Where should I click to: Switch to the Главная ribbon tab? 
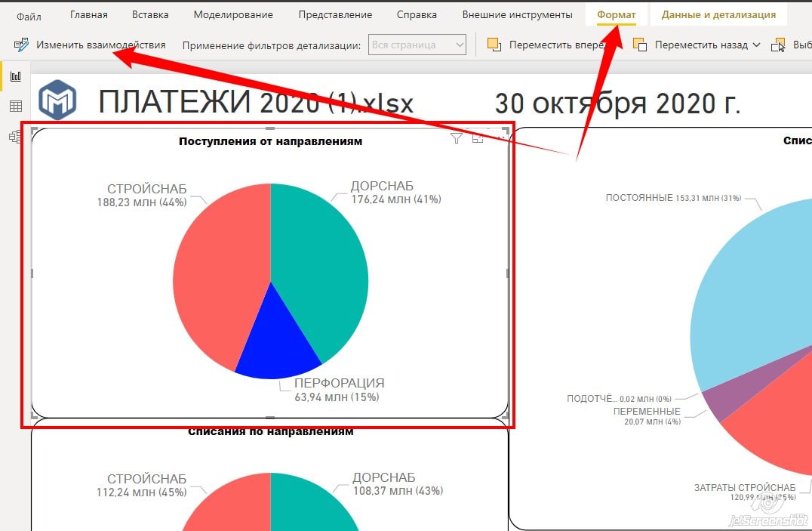pos(88,15)
